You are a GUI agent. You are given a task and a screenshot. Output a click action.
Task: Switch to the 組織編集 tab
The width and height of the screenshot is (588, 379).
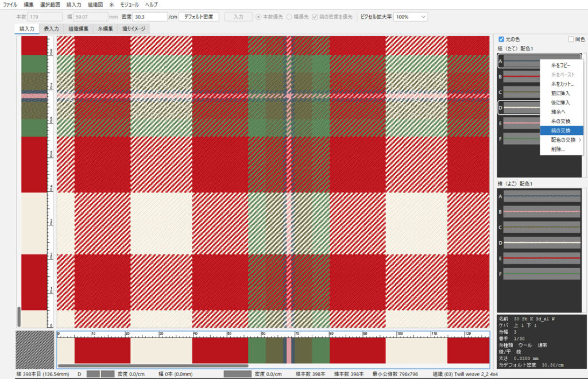point(78,28)
